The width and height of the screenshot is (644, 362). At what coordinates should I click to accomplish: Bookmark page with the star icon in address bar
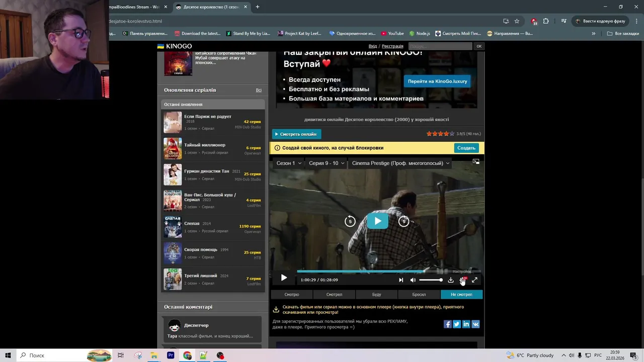[517, 21]
